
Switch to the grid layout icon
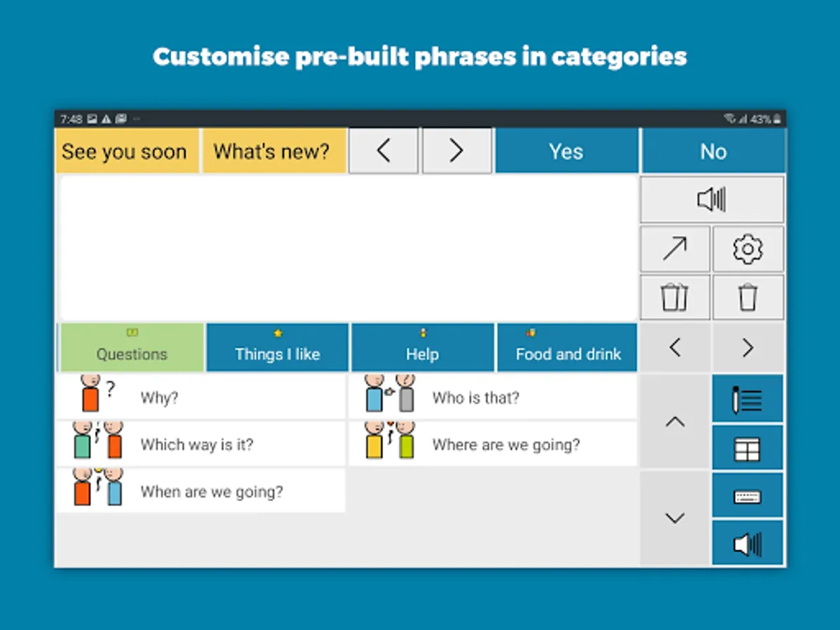point(748,448)
